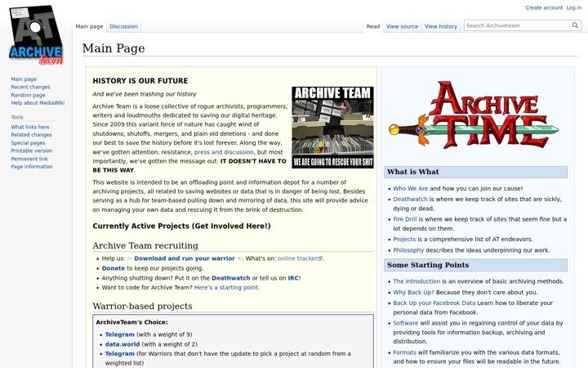Image resolution: width=588 pixels, height=368 pixels.
Task: Open the Why Back Up? link
Action: click(413, 292)
